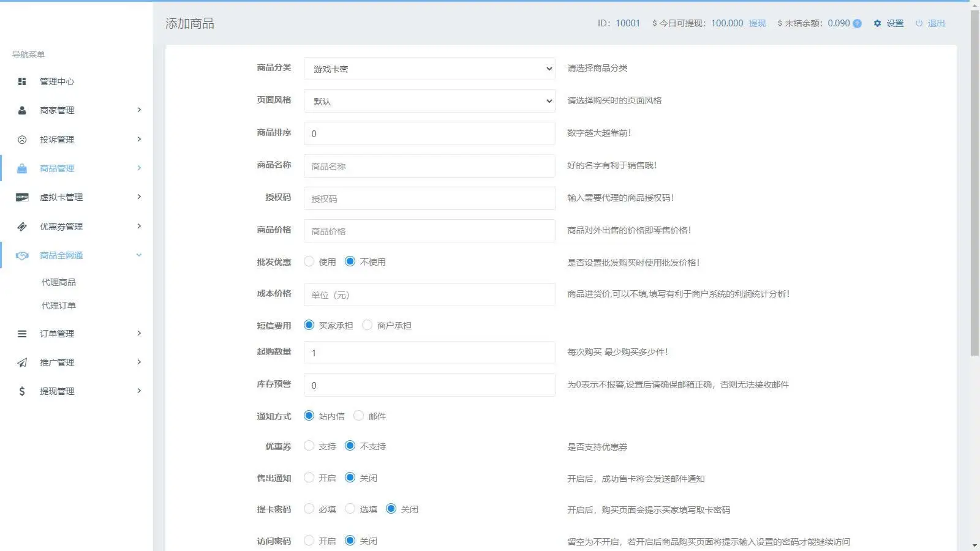980x551 pixels.
Task: Open the 页面风格 style dropdown
Action: 429,101
